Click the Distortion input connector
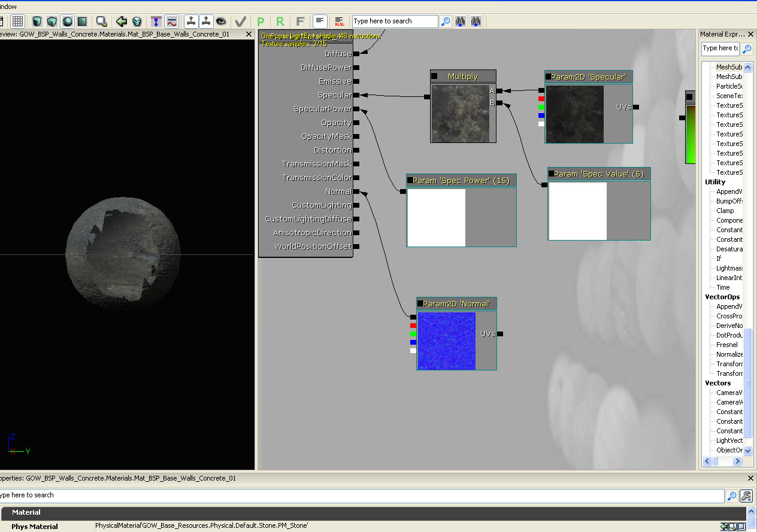Image resolution: width=757 pixels, height=532 pixels. [356, 150]
